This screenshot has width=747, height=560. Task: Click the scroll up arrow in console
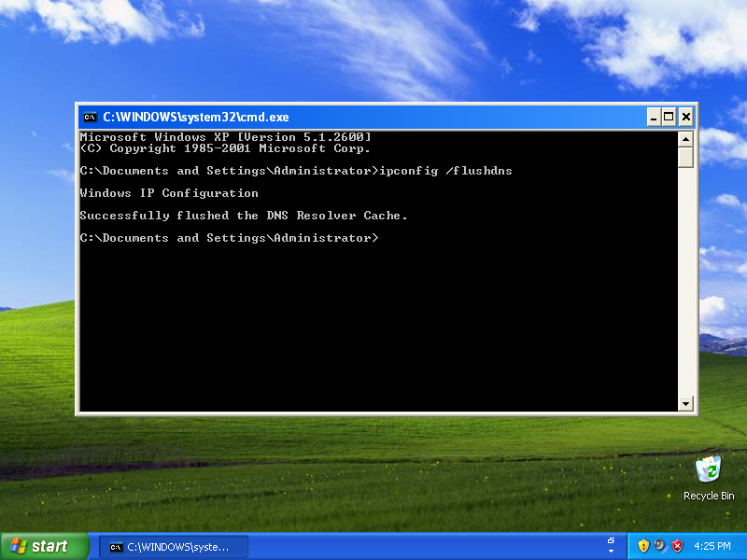685,139
